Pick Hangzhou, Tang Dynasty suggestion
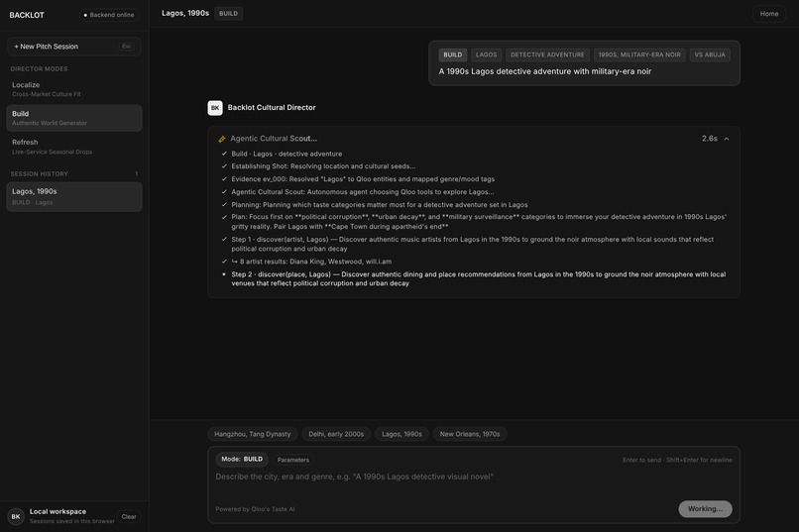 tap(253, 434)
